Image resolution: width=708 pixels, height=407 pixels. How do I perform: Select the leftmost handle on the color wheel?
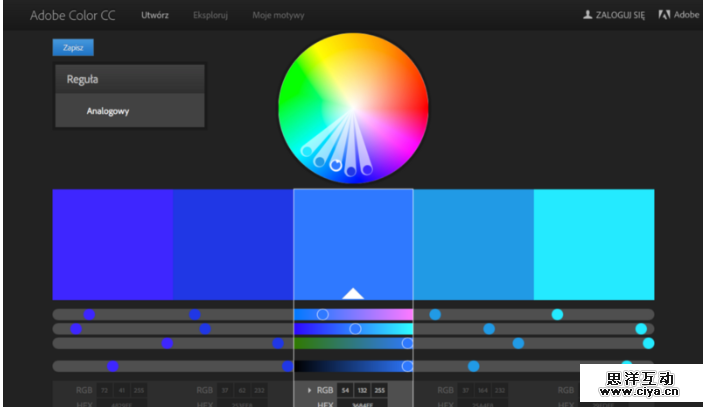(307, 151)
